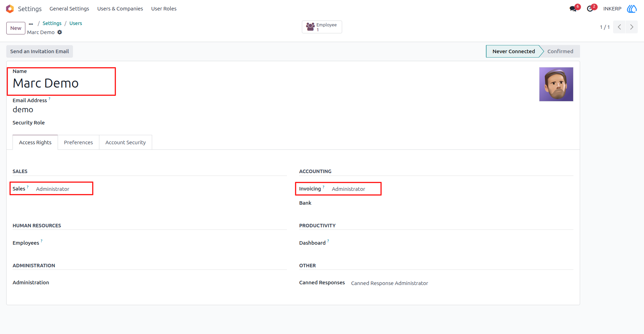Expand breadcrumb ellipsis menu
Viewport: 644px width, 334px height.
coord(31,24)
